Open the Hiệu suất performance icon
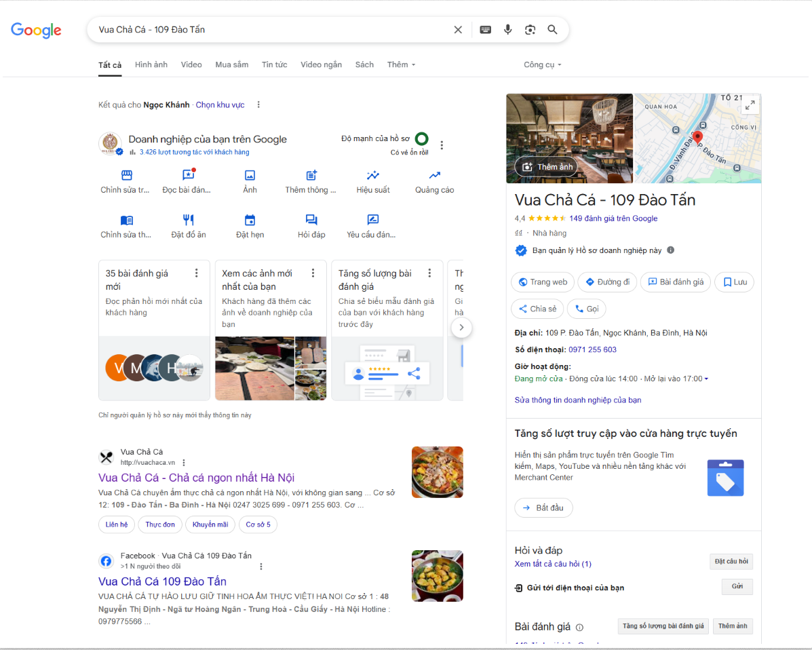The height and width of the screenshot is (650, 812). pyautogui.click(x=373, y=175)
